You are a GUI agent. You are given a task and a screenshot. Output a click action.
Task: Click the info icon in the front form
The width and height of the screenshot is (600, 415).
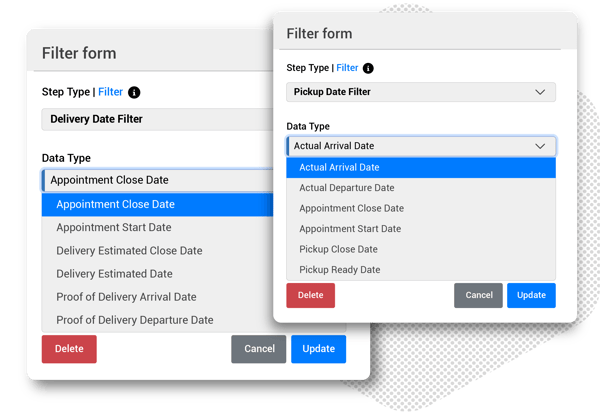point(368,68)
